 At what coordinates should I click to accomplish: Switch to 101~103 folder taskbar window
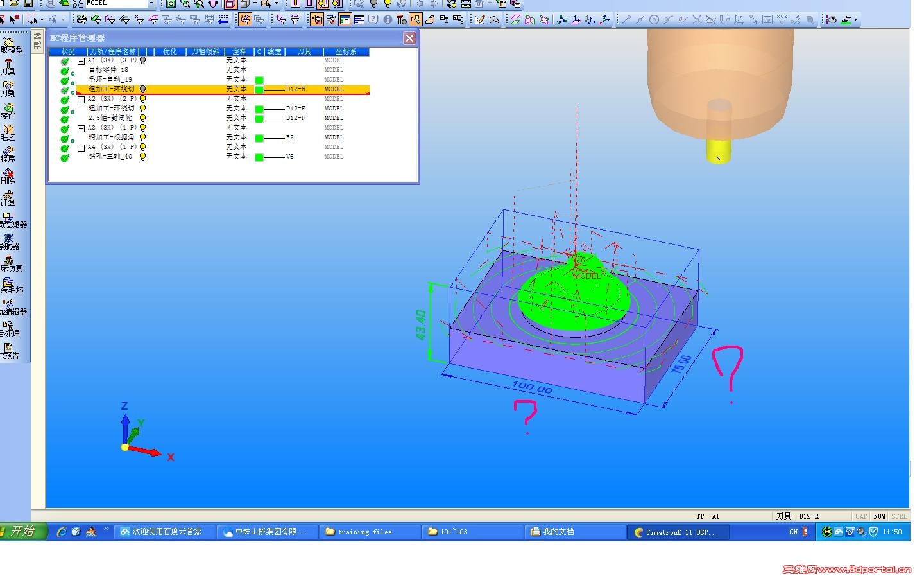click(x=472, y=532)
